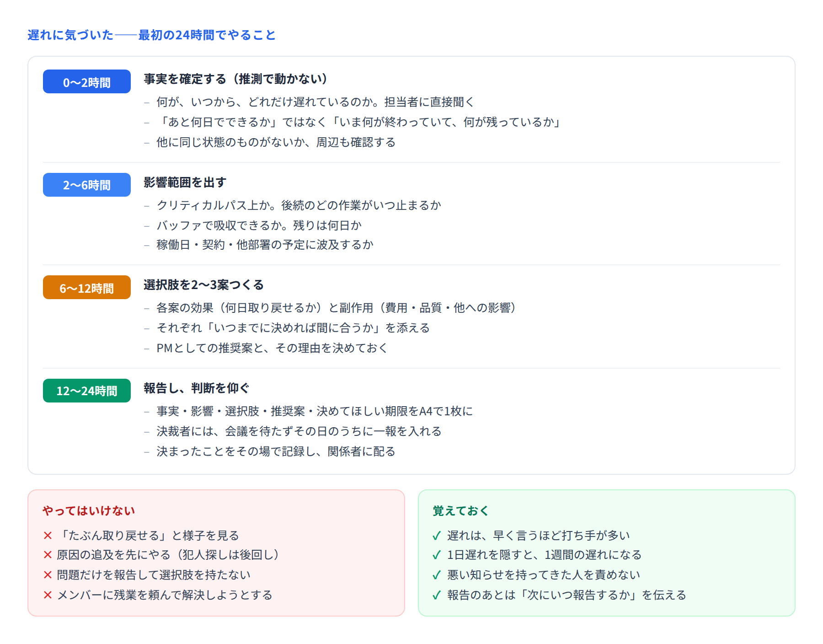Select the heading 遅れに気づいた──最初の24時間でやること

point(151,35)
